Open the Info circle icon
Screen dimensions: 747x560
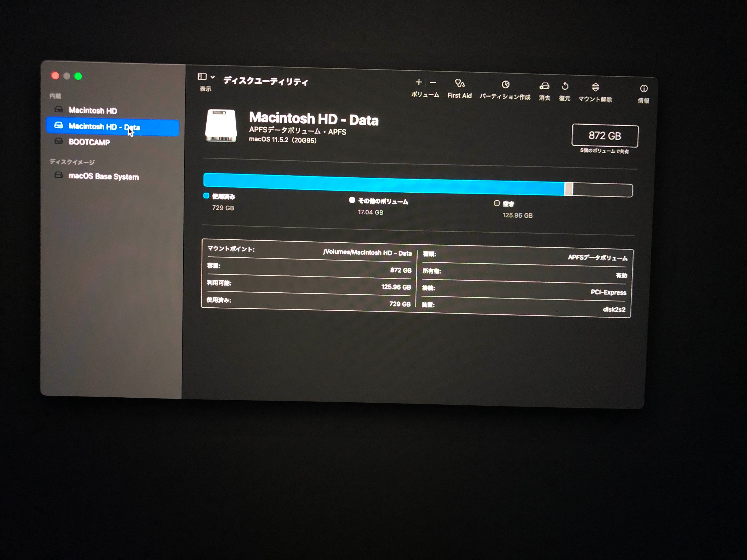(644, 89)
